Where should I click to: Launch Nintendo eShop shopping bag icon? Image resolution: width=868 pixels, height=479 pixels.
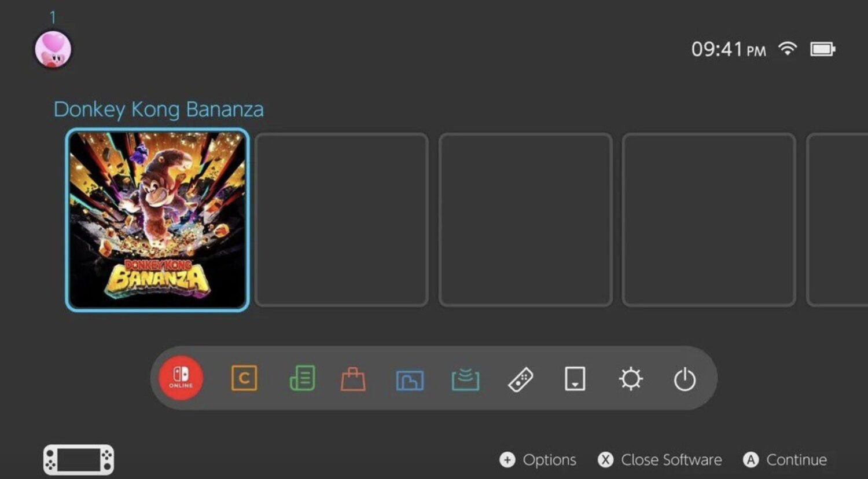pyautogui.click(x=353, y=379)
